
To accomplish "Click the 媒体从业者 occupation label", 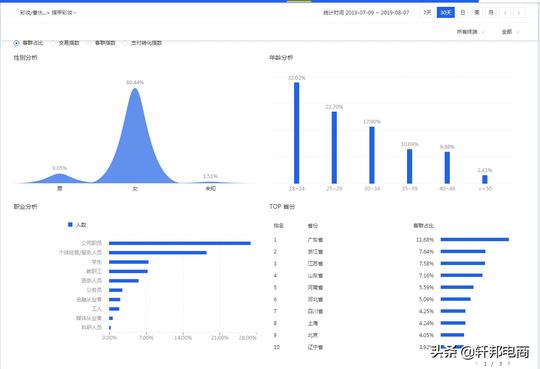I will pos(89,318).
